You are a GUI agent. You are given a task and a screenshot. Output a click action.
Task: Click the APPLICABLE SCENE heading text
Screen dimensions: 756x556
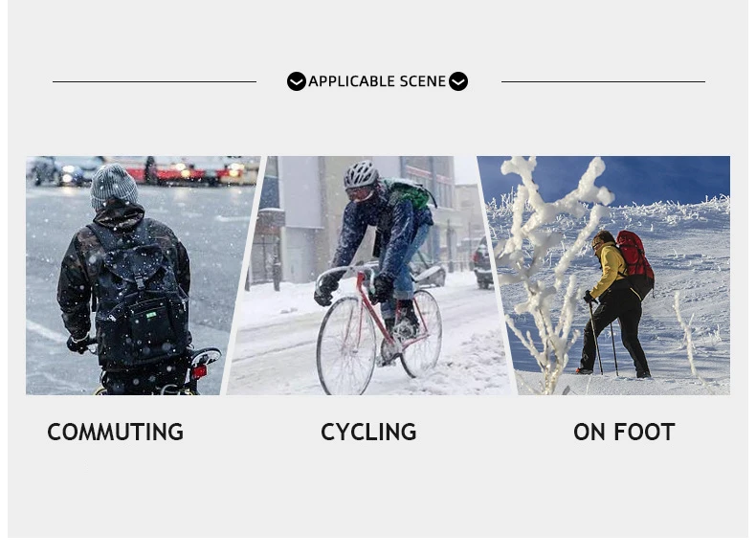tap(377, 81)
